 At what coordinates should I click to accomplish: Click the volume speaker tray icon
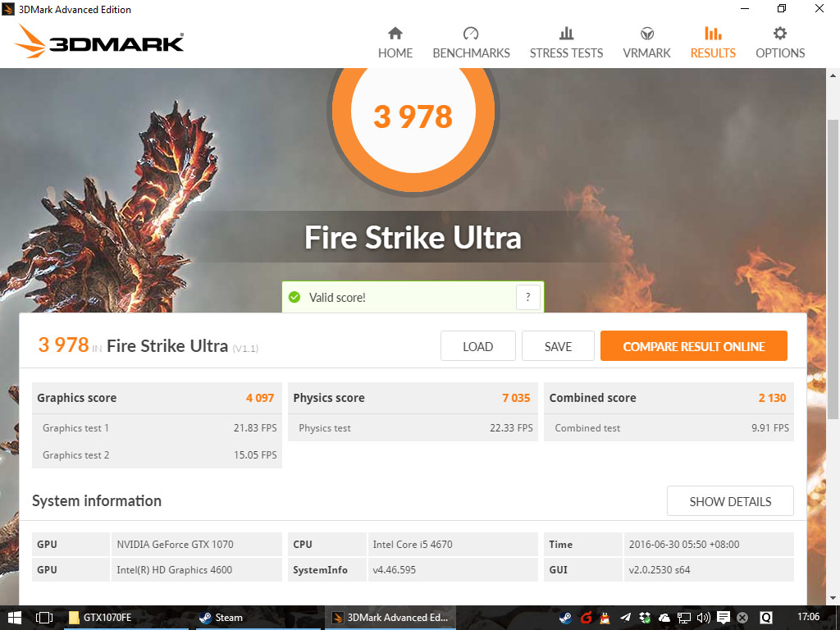[x=703, y=618]
